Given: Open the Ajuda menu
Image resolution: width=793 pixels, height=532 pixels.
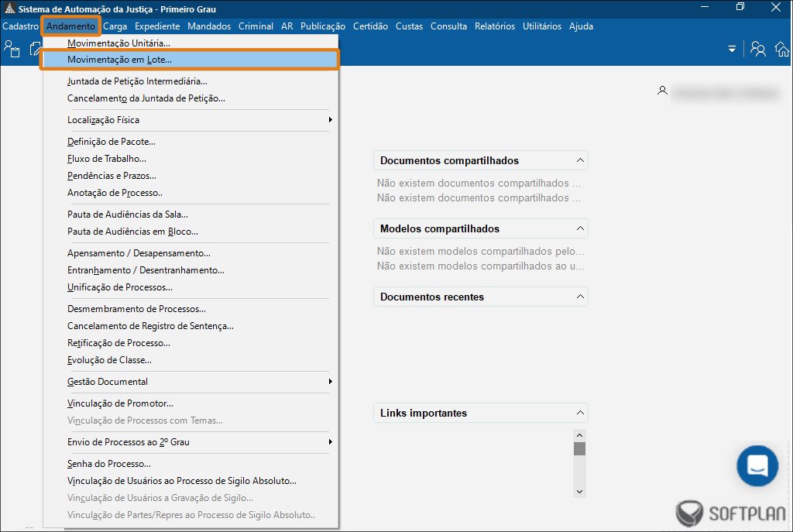Looking at the screenshot, I should coord(581,26).
